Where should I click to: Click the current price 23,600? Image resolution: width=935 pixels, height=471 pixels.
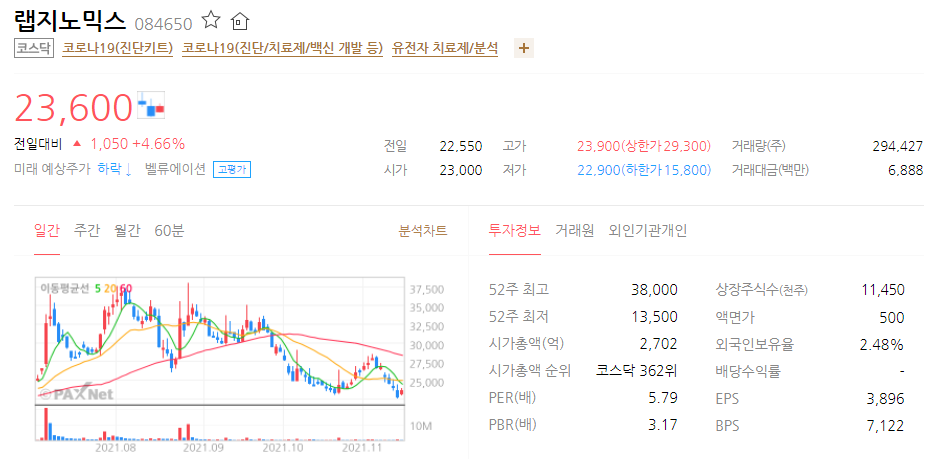point(73,107)
